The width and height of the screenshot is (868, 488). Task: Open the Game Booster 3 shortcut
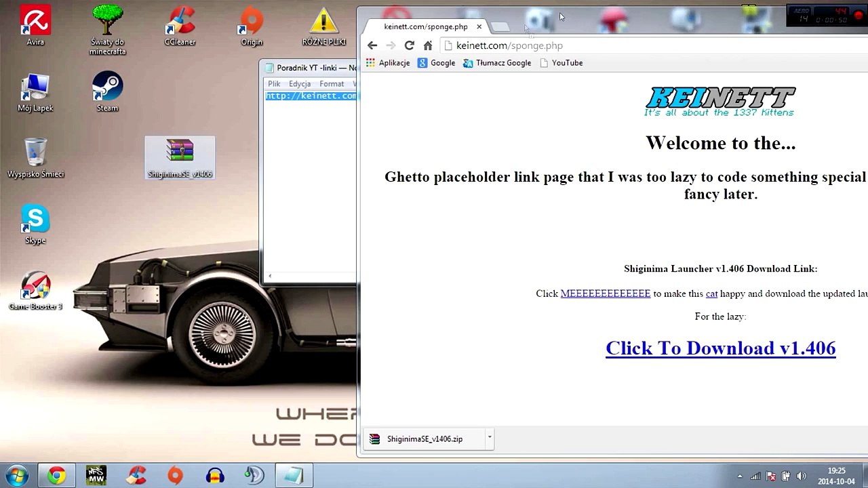35,291
